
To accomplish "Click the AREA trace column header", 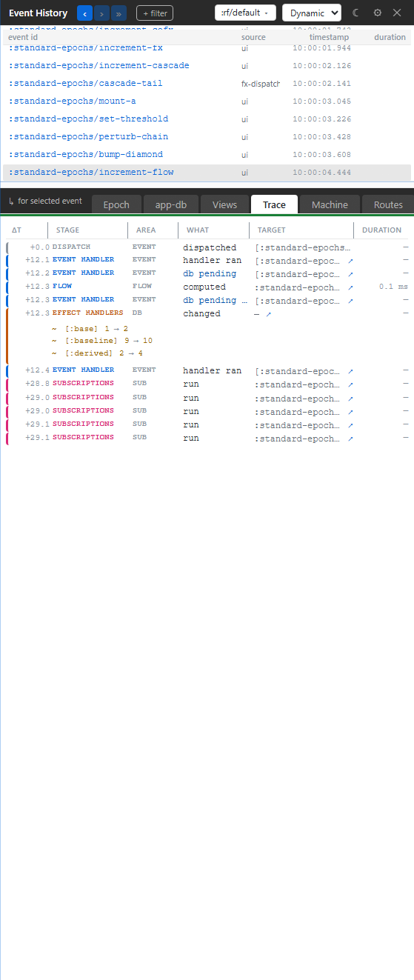I will click(x=146, y=230).
